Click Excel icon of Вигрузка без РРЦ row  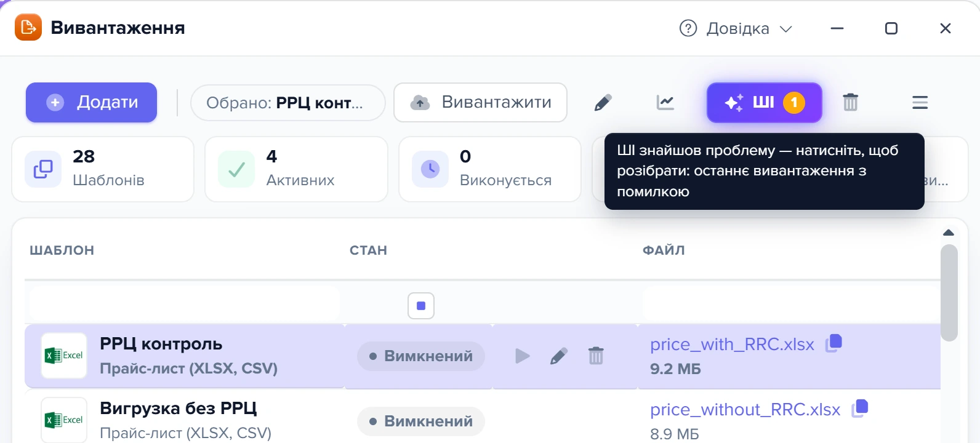pos(64,420)
